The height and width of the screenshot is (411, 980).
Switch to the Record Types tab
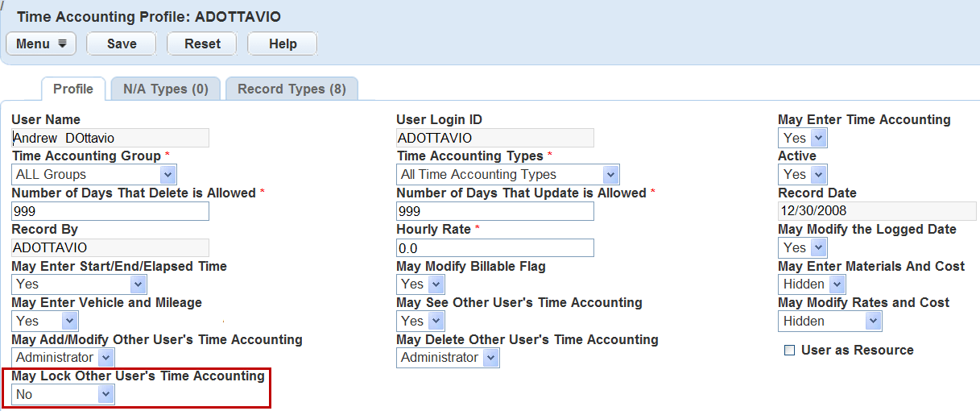click(x=292, y=89)
